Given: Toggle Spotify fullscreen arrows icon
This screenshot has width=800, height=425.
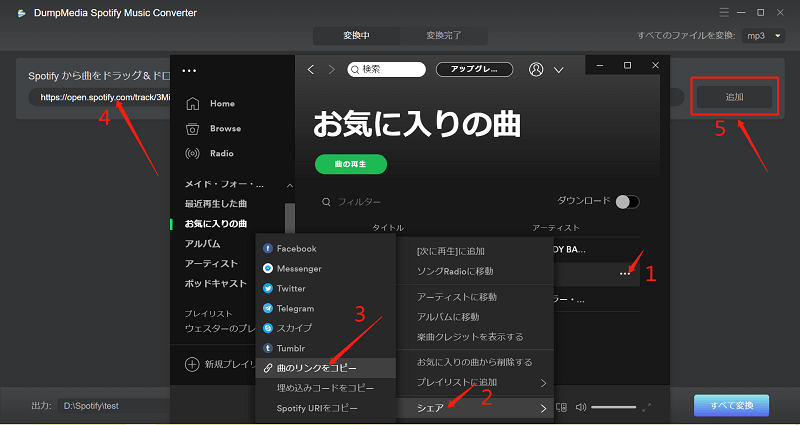Looking at the screenshot, I should [x=646, y=407].
